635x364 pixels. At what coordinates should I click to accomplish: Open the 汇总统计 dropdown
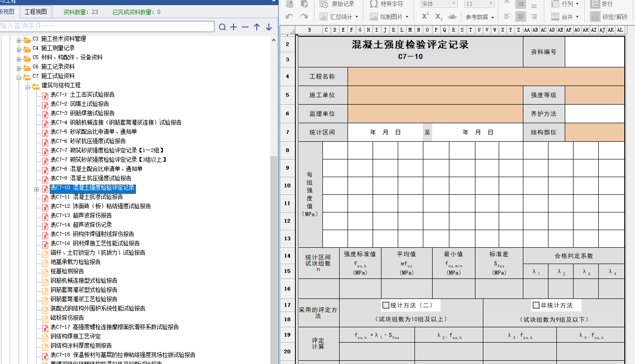pyautogui.click(x=339, y=17)
